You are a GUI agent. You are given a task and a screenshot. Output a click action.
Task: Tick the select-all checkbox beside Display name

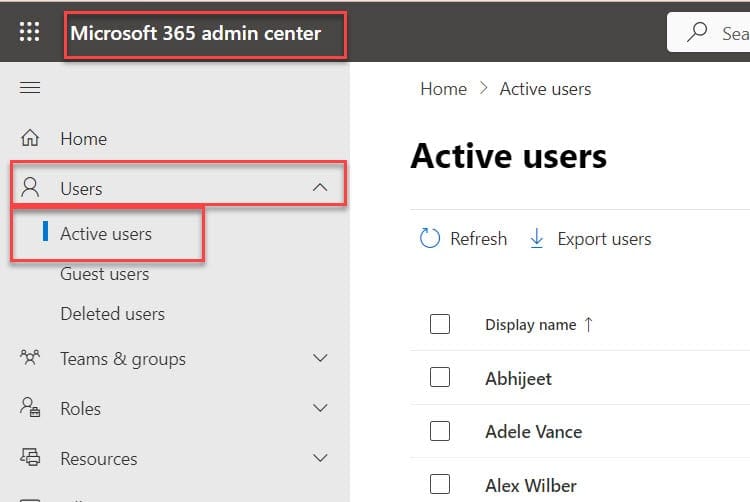[440, 324]
